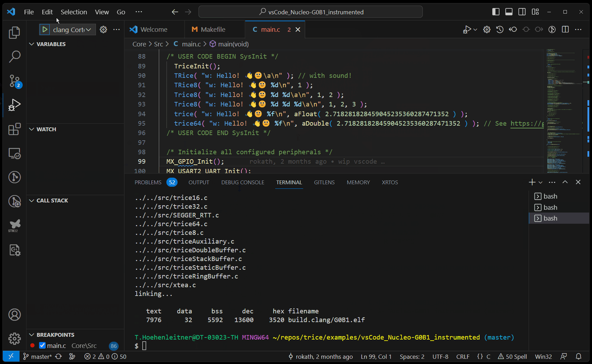Open Remote Explorer icon

[x=15, y=153]
